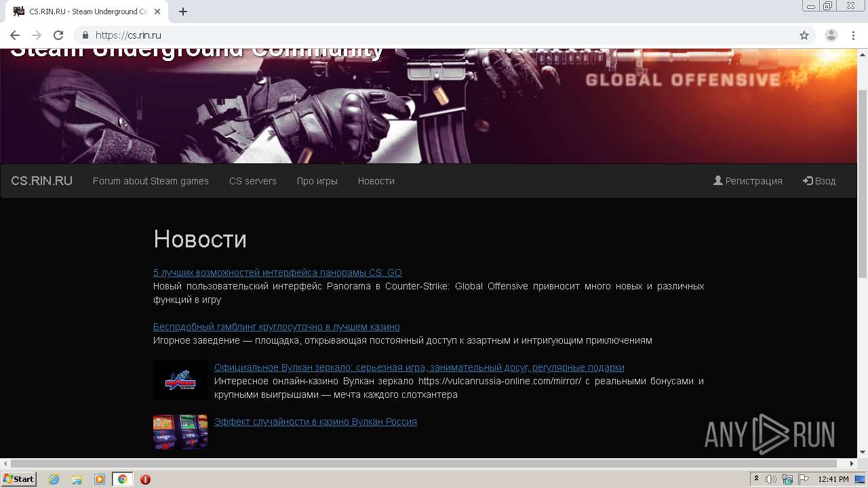Open the Chrome profile avatar
Screen dimensions: 868x488
(831, 35)
